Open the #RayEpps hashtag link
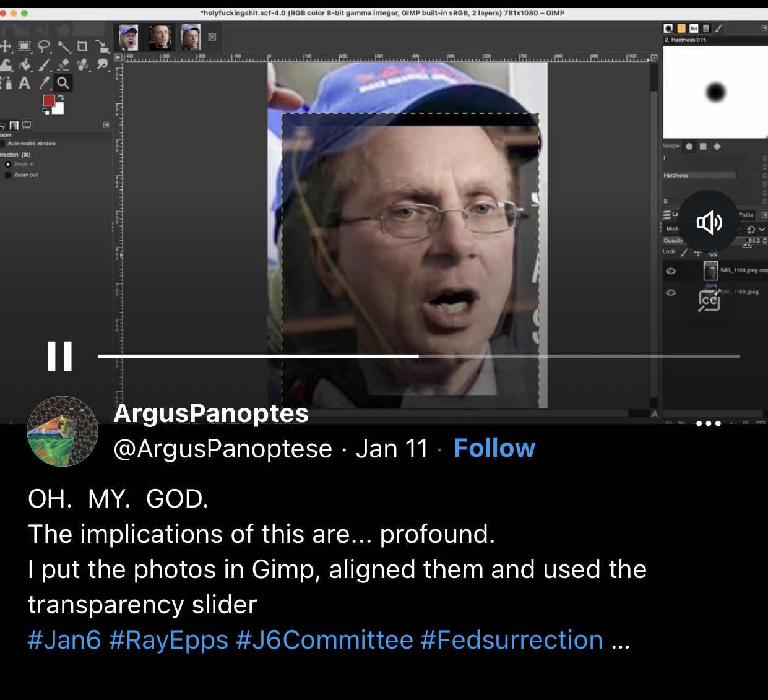Viewport: 768px width, 700px height. click(169, 640)
